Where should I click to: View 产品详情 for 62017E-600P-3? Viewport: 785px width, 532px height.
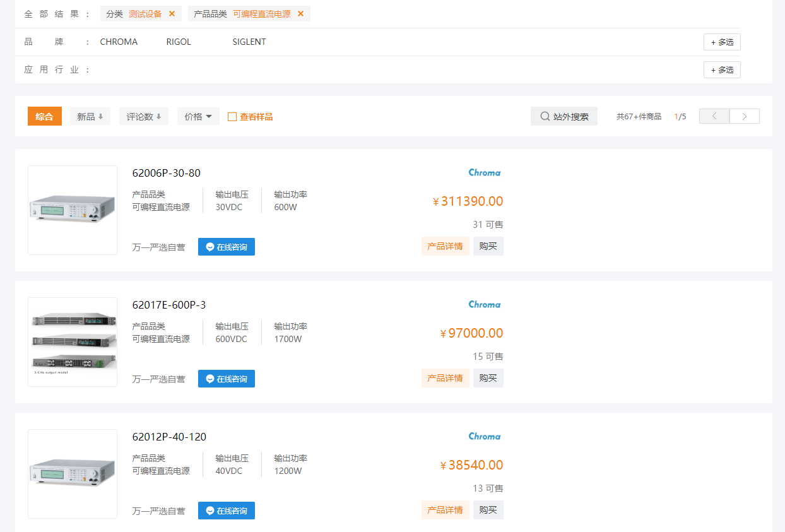pyautogui.click(x=446, y=378)
